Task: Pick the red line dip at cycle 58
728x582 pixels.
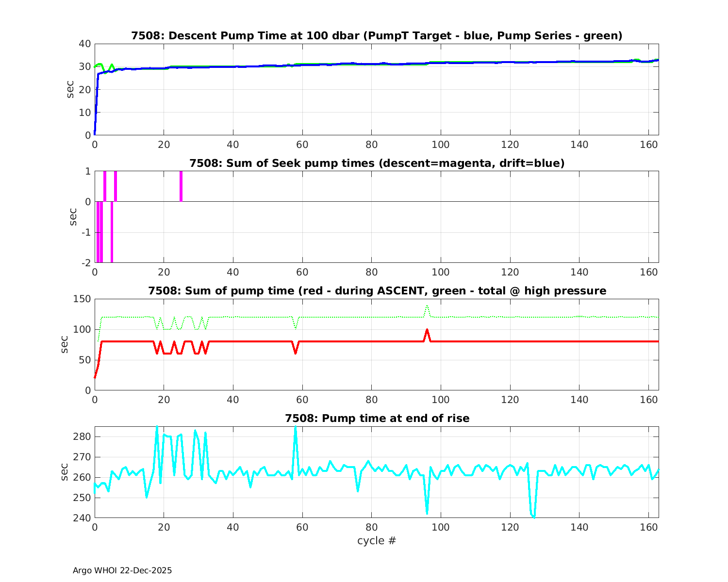Action: click(x=295, y=353)
